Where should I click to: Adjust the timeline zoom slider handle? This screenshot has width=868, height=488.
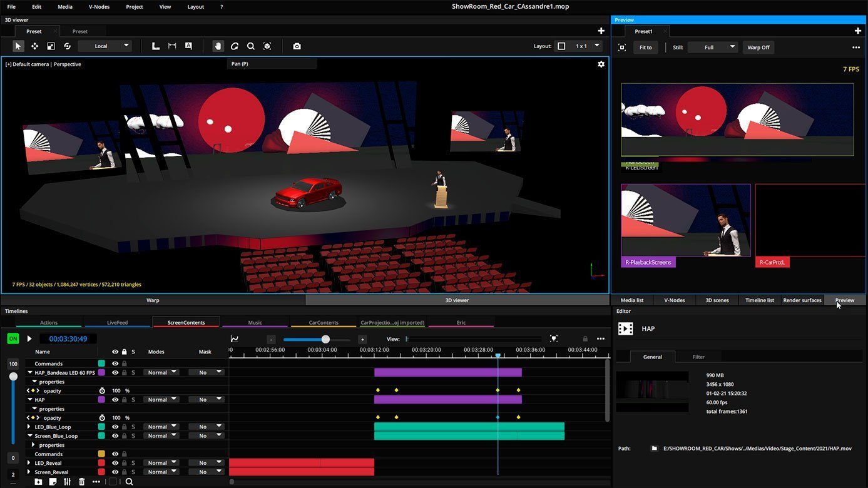325,339
